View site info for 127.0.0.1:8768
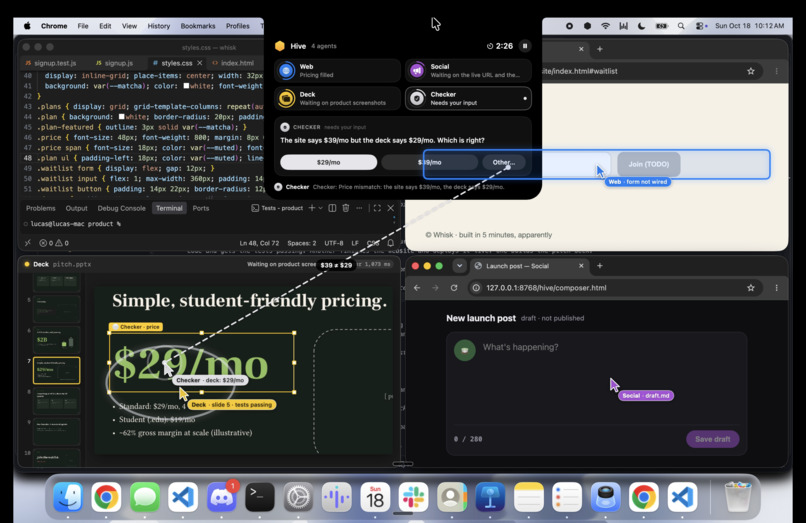 click(x=476, y=287)
